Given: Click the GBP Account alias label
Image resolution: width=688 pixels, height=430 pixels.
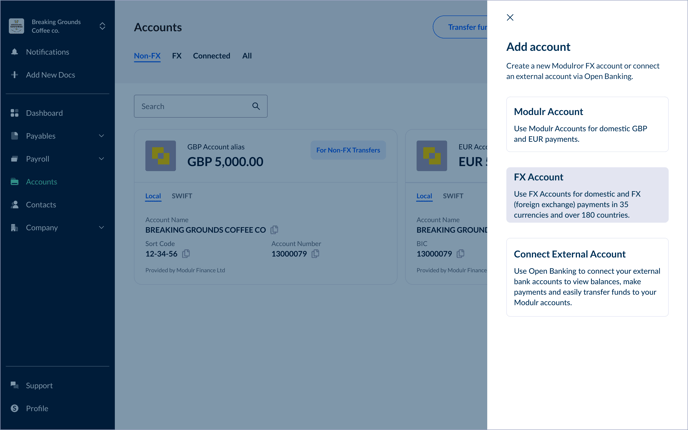Looking at the screenshot, I should coord(216,147).
